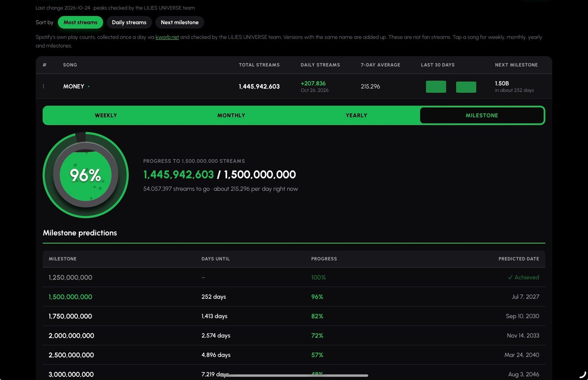Click the 2,500,000,000 milestone row

[x=294, y=355]
